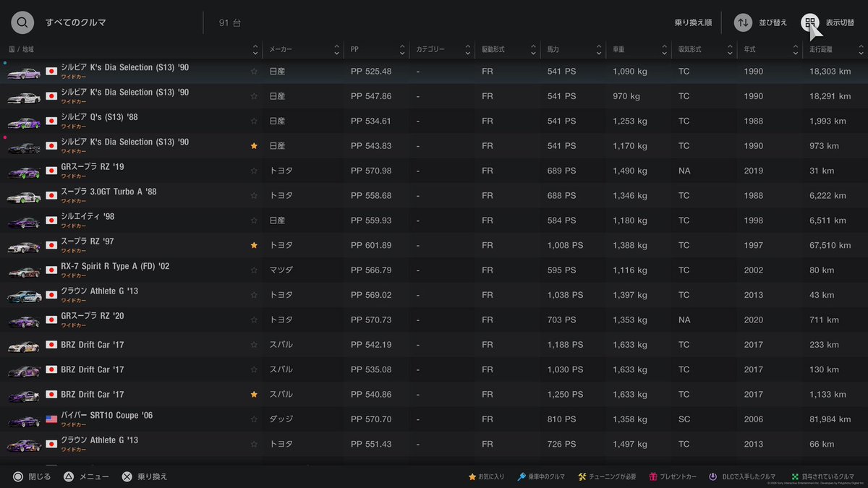Click the Japan flag on GRスープラ RZ '19 row

[x=51, y=171]
